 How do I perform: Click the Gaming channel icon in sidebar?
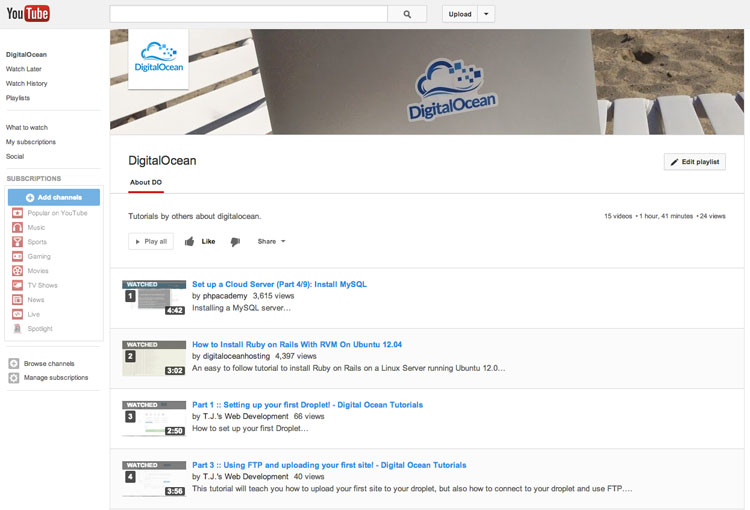[16, 256]
